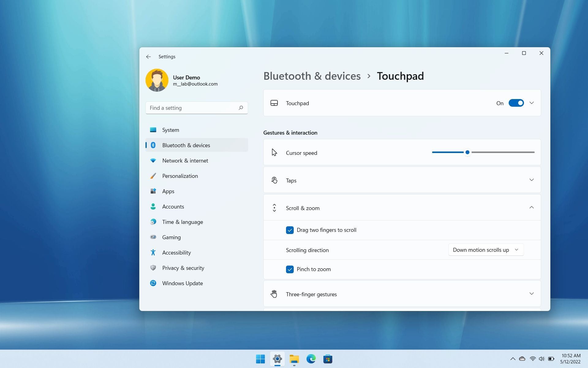Disable Pinch to zoom checkbox
The width and height of the screenshot is (588, 368).
[289, 269]
